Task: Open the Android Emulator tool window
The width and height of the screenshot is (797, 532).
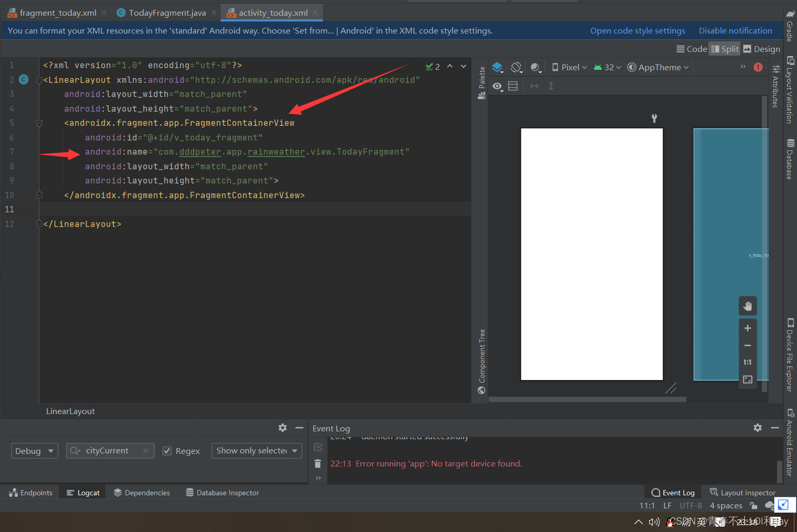Action: (x=790, y=442)
